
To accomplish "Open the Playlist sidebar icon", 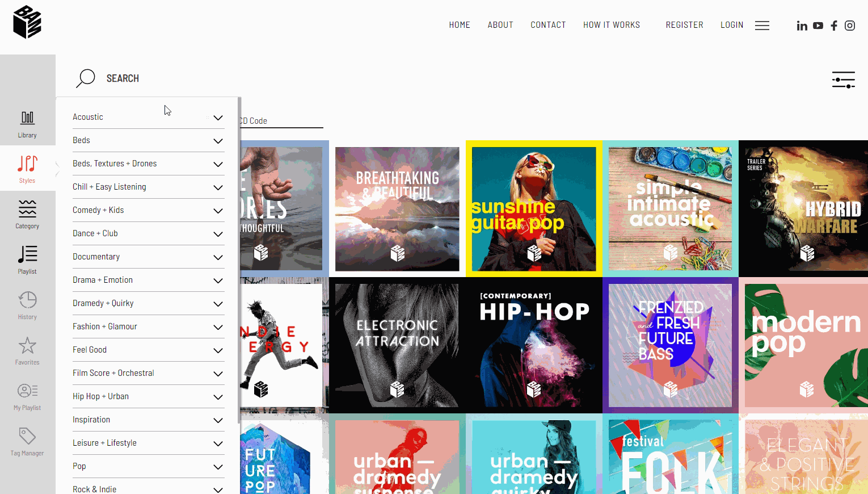I will (27, 254).
